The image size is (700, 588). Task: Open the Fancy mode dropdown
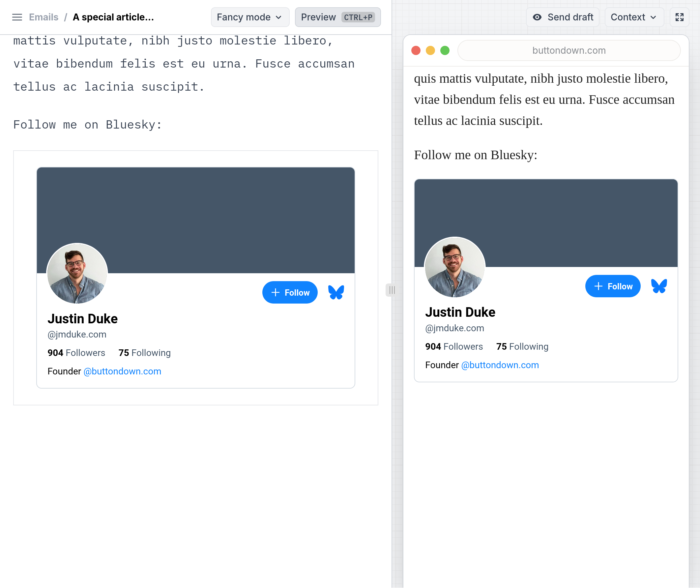(x=250, y=17)
